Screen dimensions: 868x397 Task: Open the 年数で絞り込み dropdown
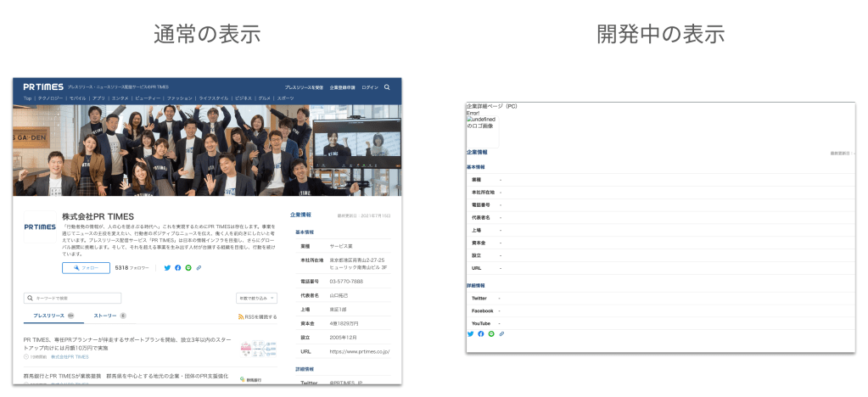click(257, 299)
